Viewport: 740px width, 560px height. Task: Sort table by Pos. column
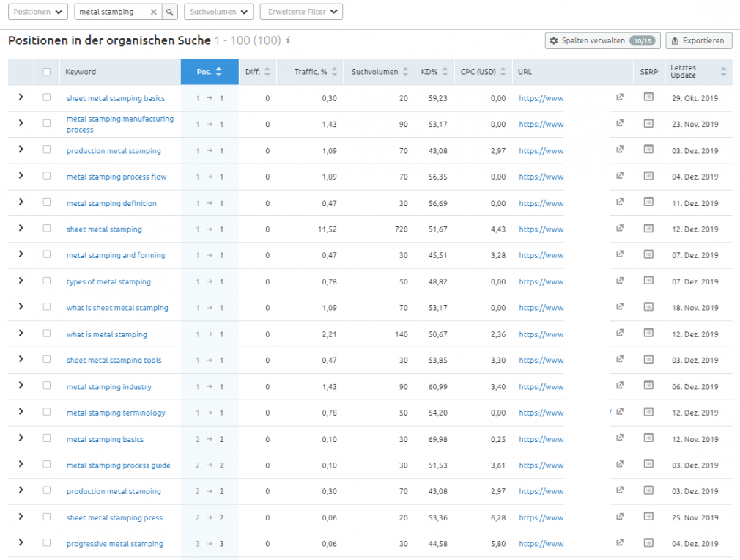[210, 72]
